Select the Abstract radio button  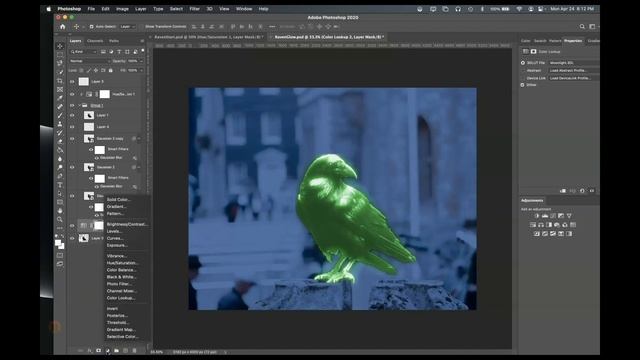click(523, 71)
